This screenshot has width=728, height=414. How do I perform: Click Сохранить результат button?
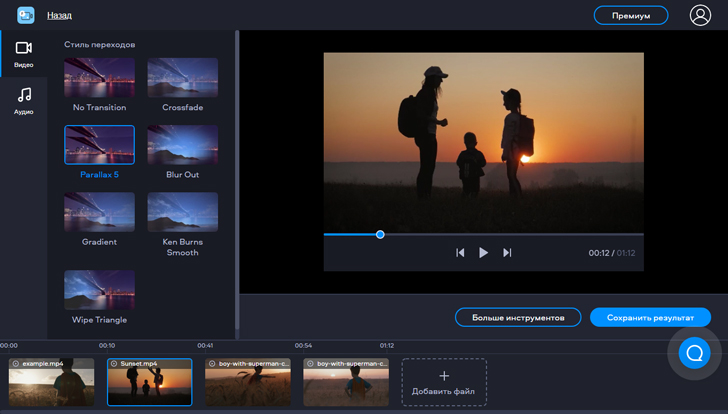[x=650, y=317]
